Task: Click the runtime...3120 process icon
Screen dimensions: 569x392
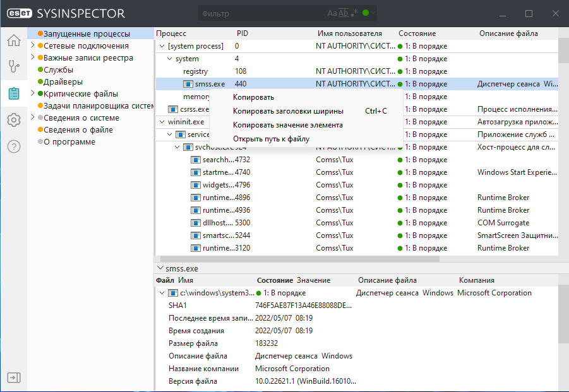Action: (x=196, y=249)
